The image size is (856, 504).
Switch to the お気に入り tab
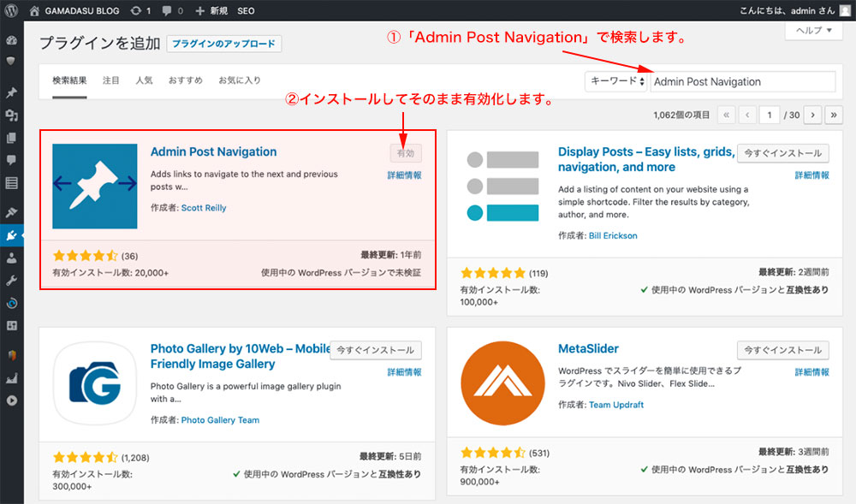(240, 80)
